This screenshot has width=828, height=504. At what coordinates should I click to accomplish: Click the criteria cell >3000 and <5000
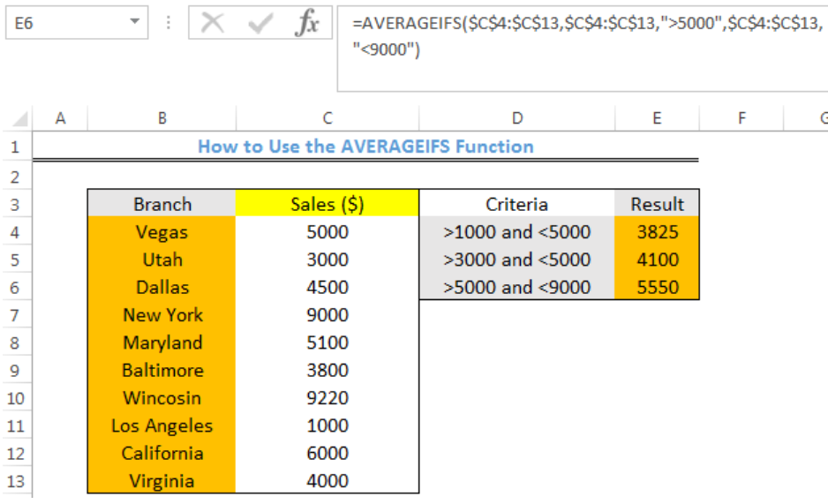tap(517, 260)
